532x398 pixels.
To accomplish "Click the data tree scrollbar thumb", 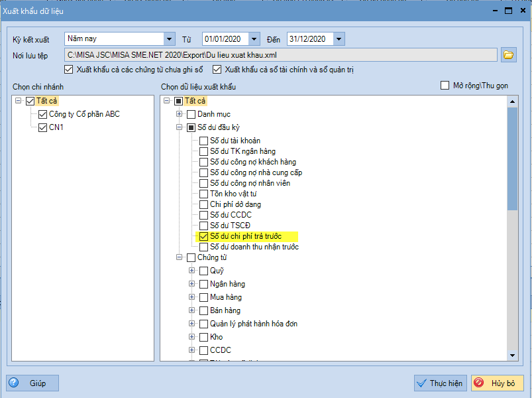I will tap(512, 159).
